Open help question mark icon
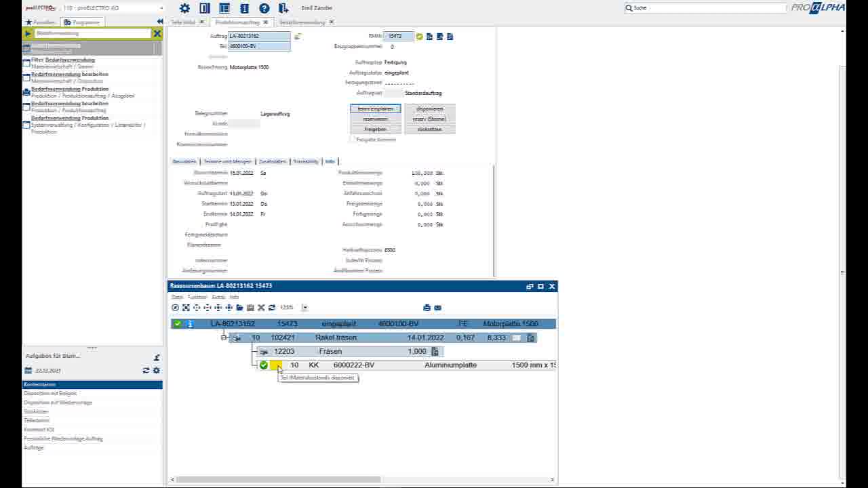This screenshot has width=868, height=488. pos(264,8)
